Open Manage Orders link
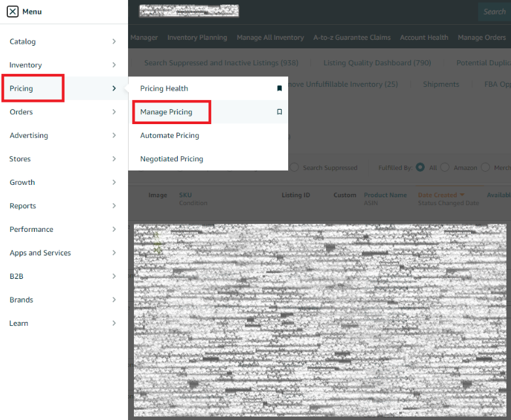511x420 pixels. point(482,37)
